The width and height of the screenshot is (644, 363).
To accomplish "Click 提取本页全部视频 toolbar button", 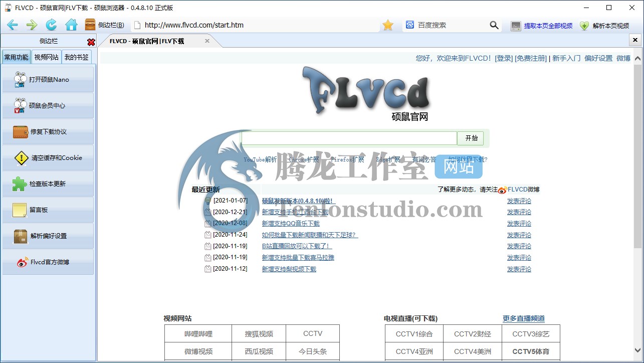I will (542, 26).
